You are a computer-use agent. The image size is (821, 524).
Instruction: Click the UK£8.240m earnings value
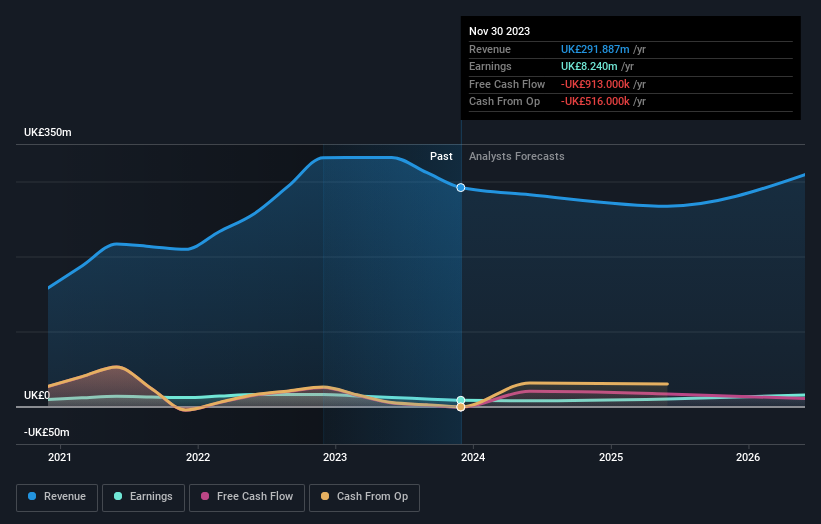(589, 66)
